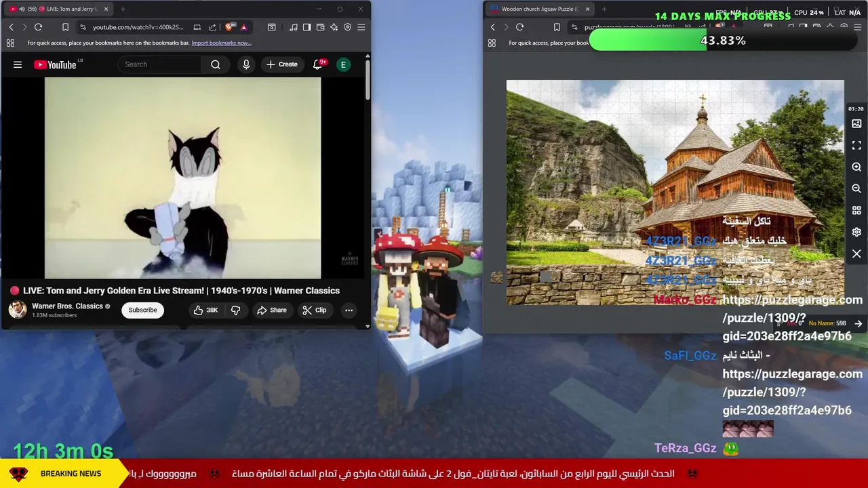Click the youtube.com address bar
The width and height of the screenshot is (868, 488).
point(138,27)
